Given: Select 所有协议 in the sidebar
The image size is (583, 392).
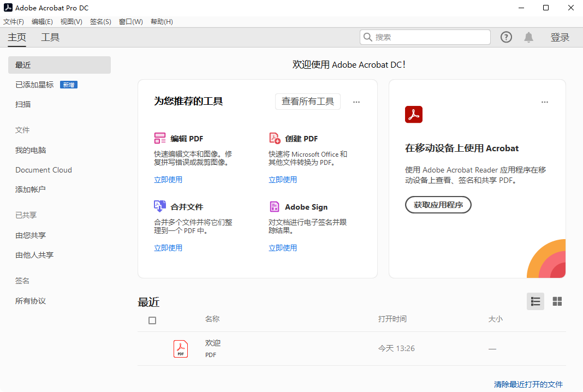Looking at the screenshot, I should coord(31,301).
